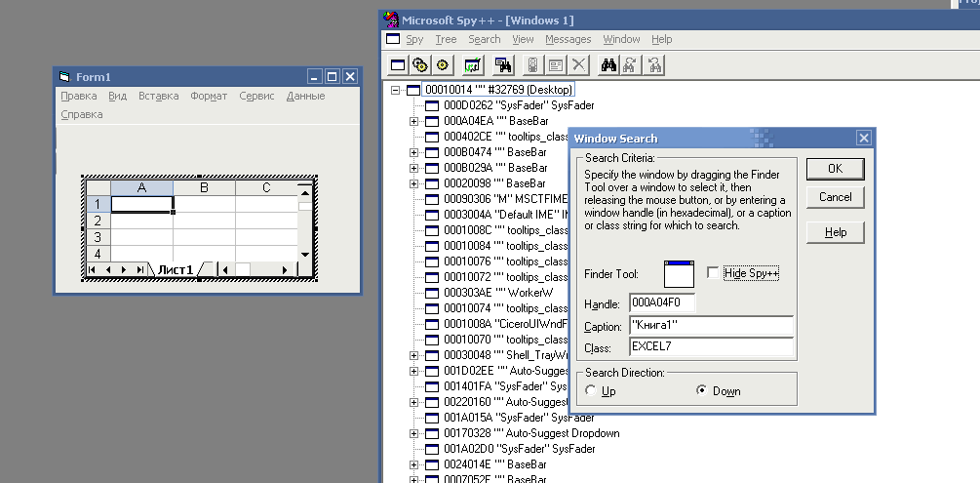This screenshot has width=980, height=483.
Task: Click the Spy++ application title bar icon
Action: click(391, 20)
